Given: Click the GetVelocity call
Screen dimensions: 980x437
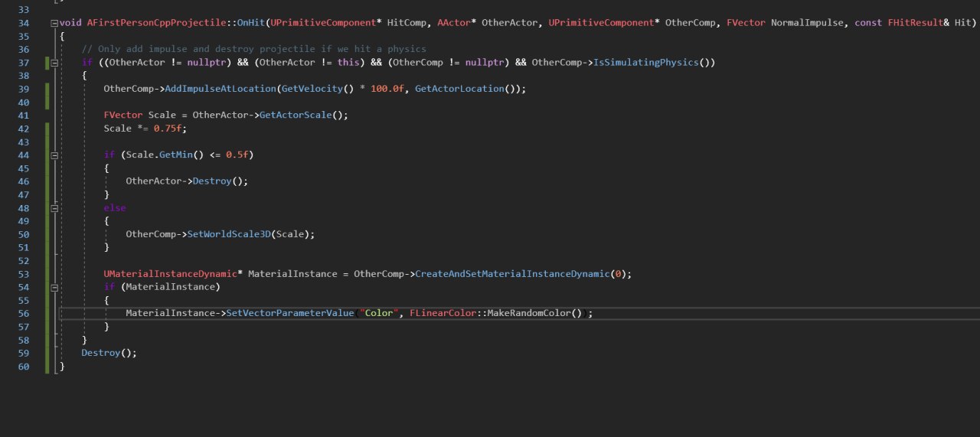Looking at the screenshot, I should click(x=312, y=89).
